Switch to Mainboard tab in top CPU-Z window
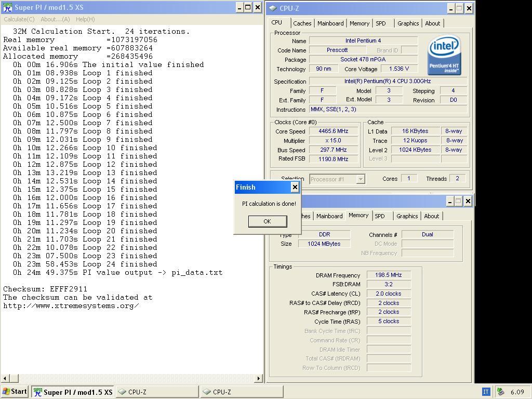The width and height of the screenshot is (532, 399). (x=330, y=23)
